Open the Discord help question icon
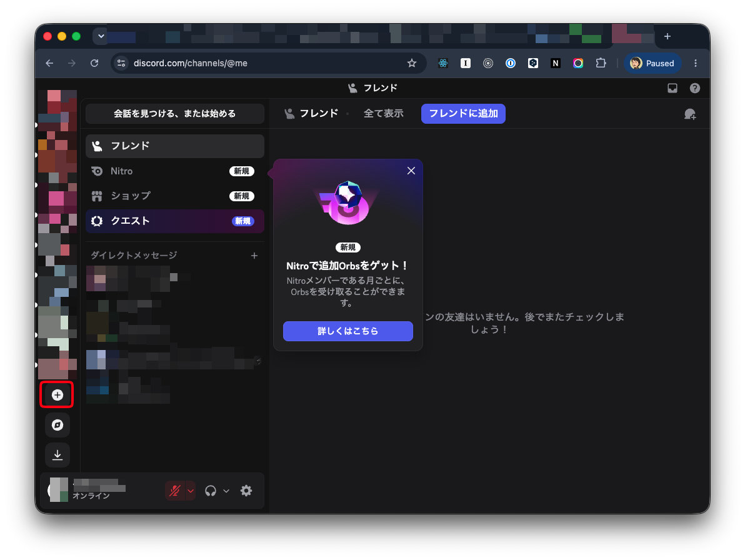Viewport: 745px width, 560px height. coord(694,88)
